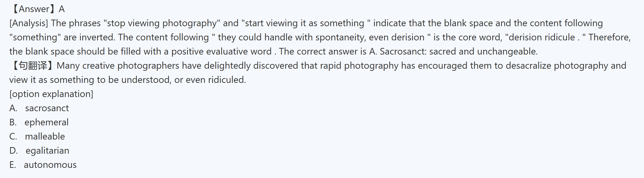Click the quoted phrase "stop viewing photography"

pos(162,23)
